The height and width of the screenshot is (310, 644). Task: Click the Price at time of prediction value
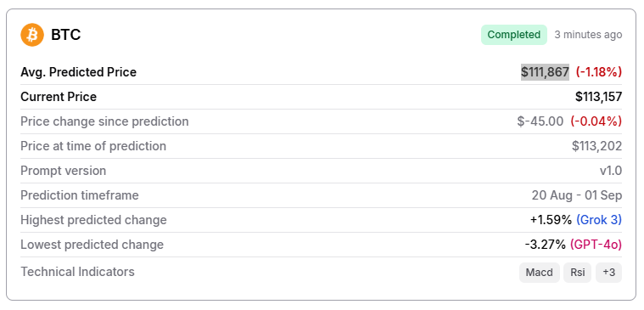tap(596, 146)
